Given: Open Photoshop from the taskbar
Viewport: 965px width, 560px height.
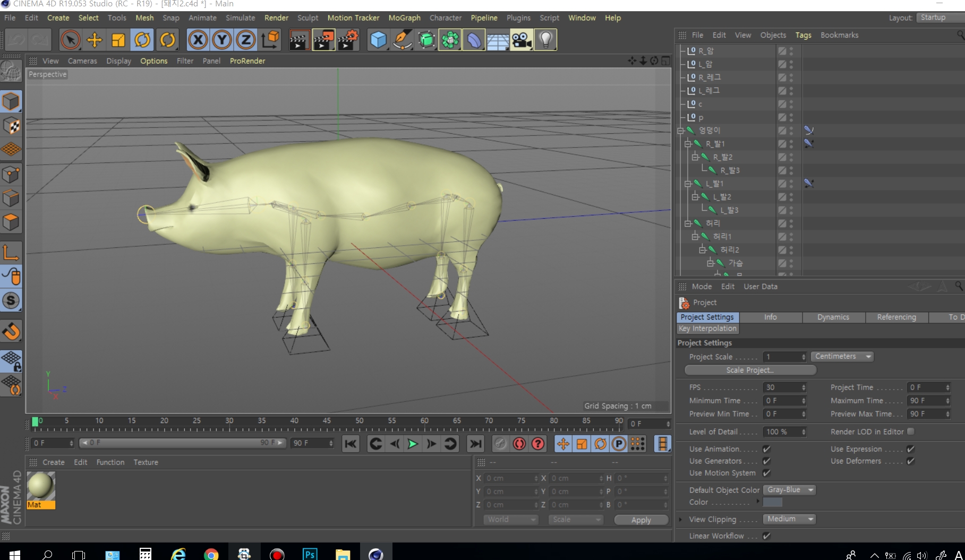Looking at the screenshot, I should [310, 555].
